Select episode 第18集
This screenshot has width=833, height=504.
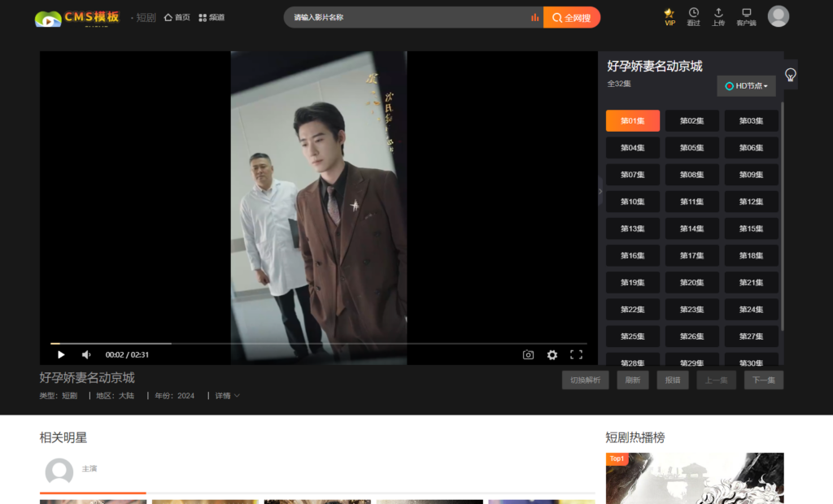click(751, 255)
